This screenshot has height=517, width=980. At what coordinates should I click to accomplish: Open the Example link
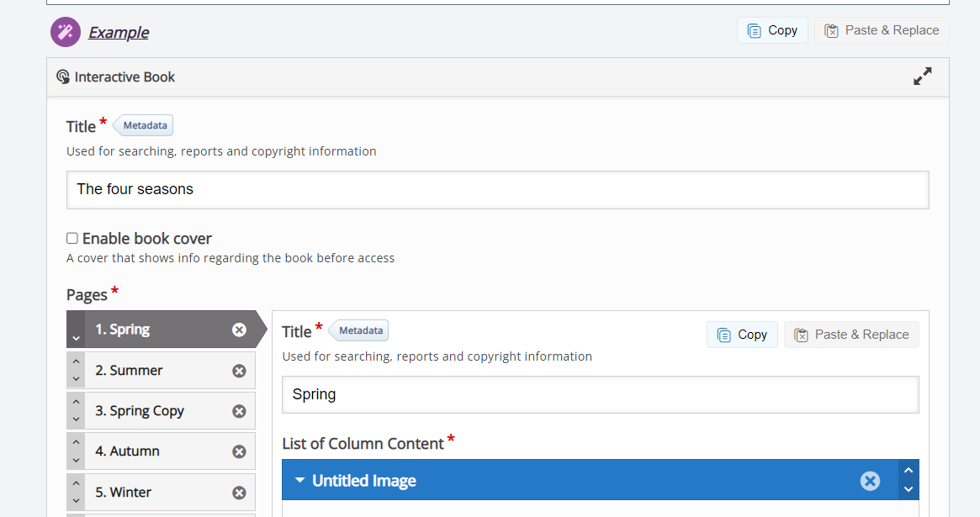point(119,33)
